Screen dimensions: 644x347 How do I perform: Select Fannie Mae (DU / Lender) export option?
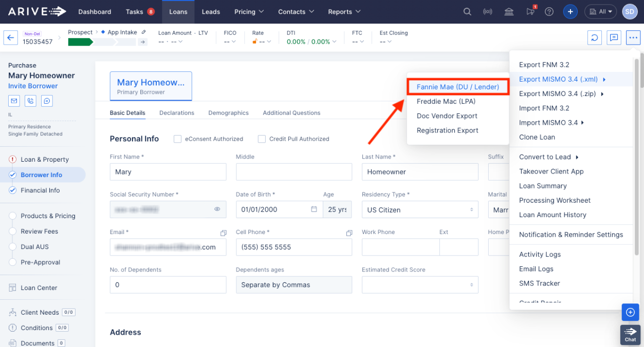coord(458,87)
